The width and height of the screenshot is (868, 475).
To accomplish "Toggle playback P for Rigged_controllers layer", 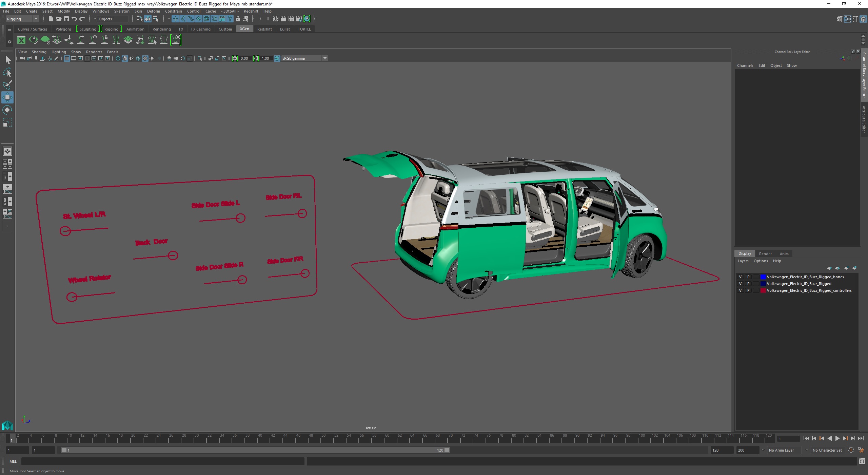I will click(748, 290).
